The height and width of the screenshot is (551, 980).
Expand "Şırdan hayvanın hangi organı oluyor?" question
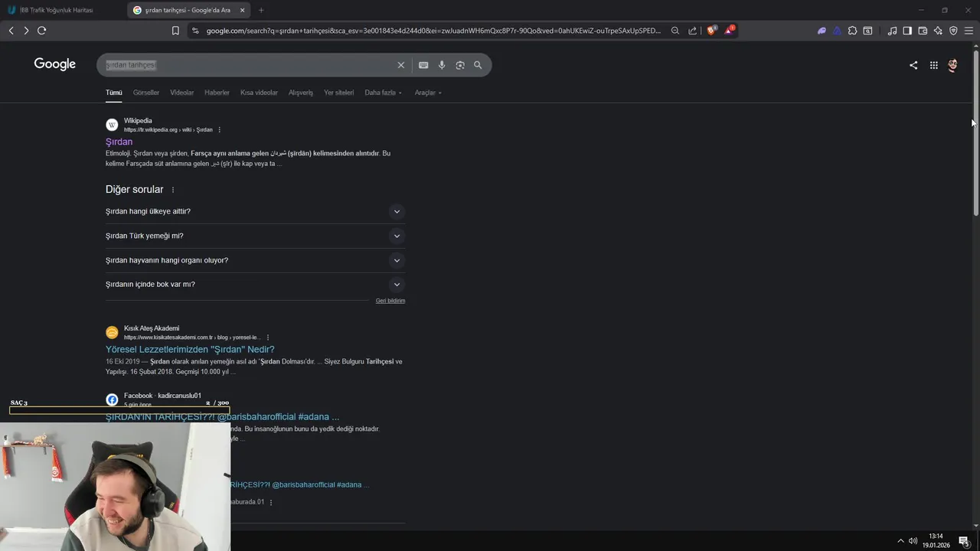[x=255, y=260]
